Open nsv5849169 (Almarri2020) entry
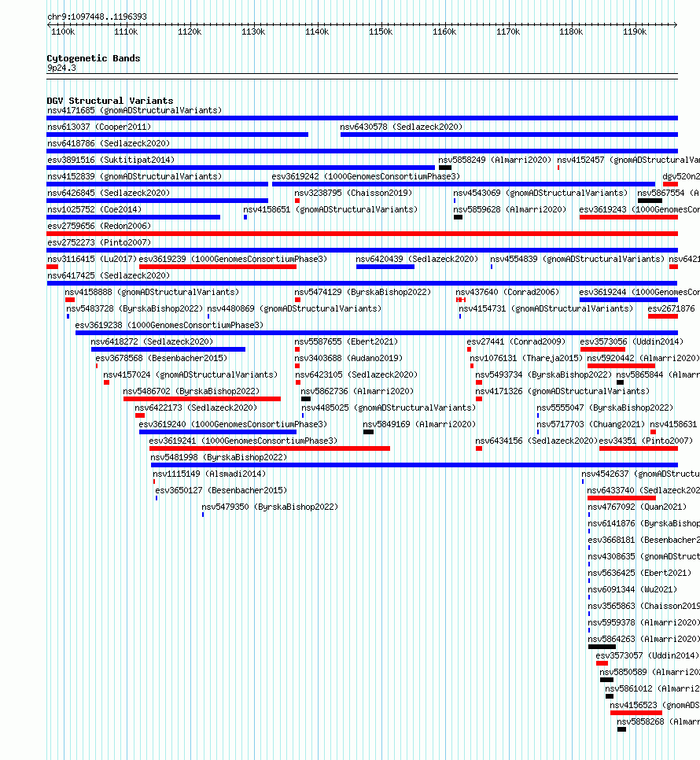The image size is (700, 760). click(x=419, y=423)
